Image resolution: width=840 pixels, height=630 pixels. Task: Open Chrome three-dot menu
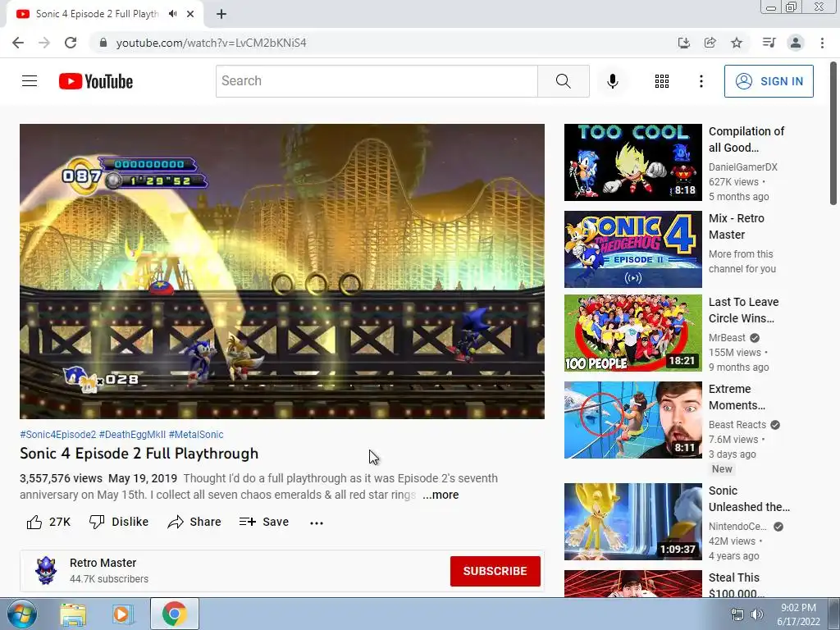[822, 43]
